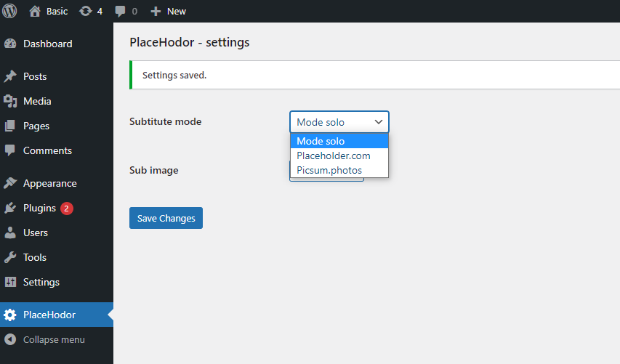Click the updates icon showing 4
The image size is (620, 364).
pos(86,11)
